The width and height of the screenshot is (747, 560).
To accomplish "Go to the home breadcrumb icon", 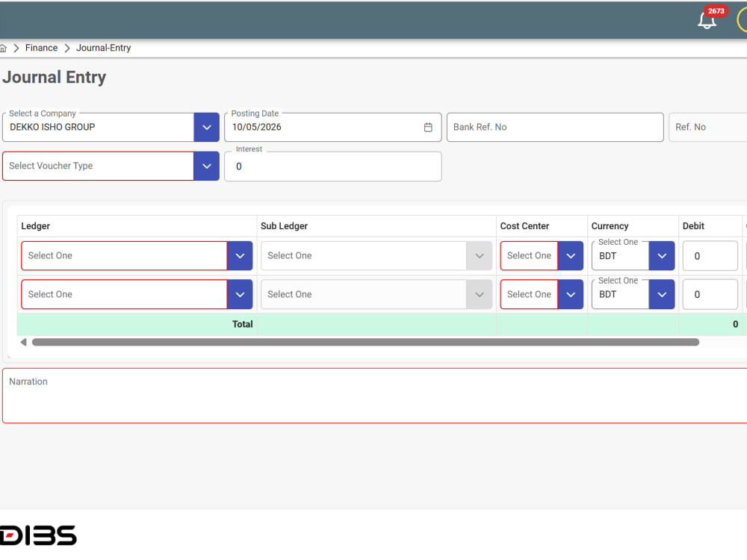I will (x=3, y=48).
